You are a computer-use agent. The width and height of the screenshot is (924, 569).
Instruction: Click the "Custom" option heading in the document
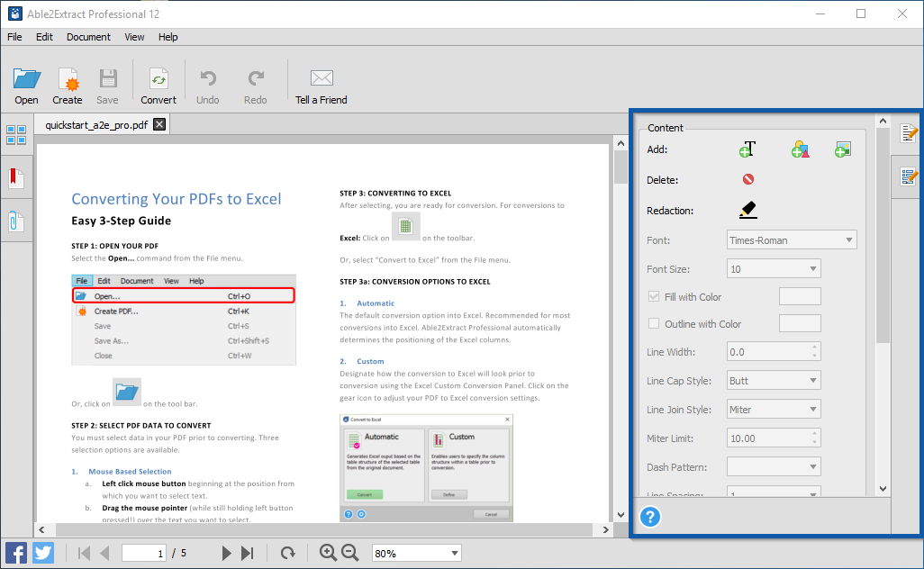370,361
